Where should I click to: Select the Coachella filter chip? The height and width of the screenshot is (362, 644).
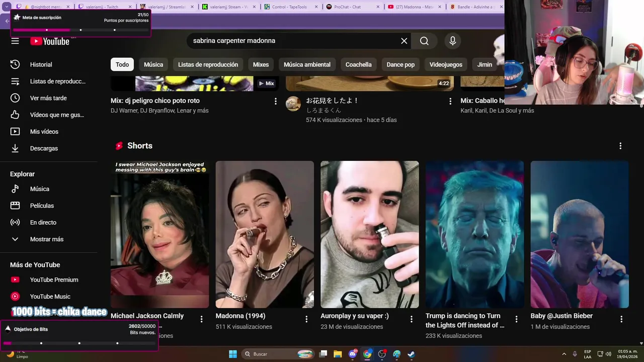[x=359, y=64]
